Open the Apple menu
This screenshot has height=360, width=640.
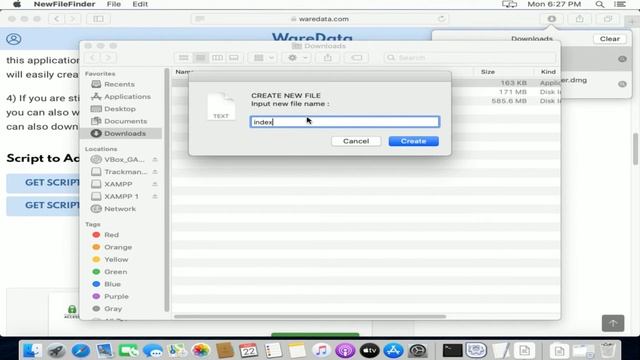(17, 4)
